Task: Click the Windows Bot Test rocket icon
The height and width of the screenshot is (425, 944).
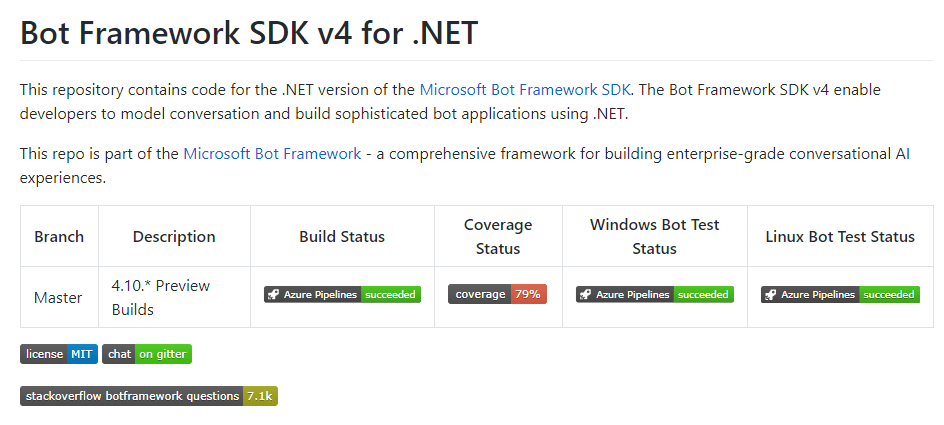Action: point(585,295)
